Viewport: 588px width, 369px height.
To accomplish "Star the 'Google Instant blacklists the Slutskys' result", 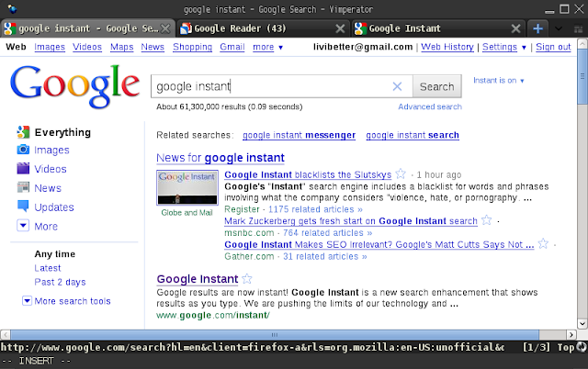I will 401,173.
